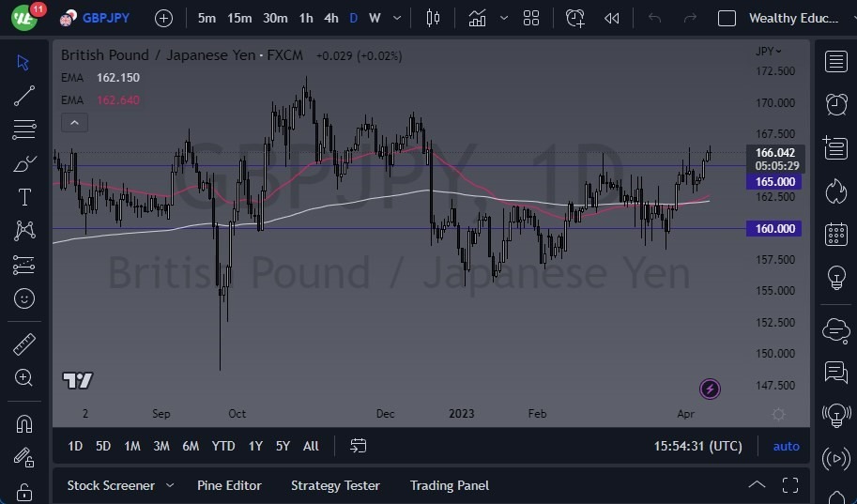857x504 pixels.
Task: Switch to the 4h timeframe
Action: pos(331,18)
